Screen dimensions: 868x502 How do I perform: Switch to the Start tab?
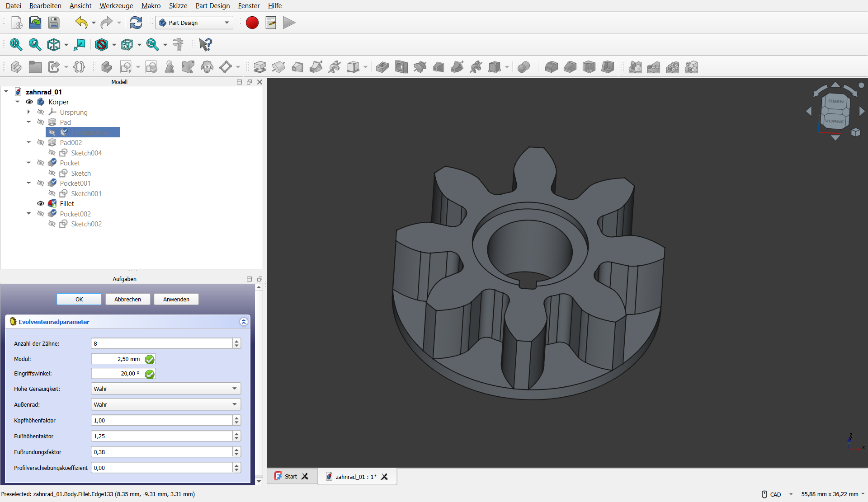(x=291, y=476)
